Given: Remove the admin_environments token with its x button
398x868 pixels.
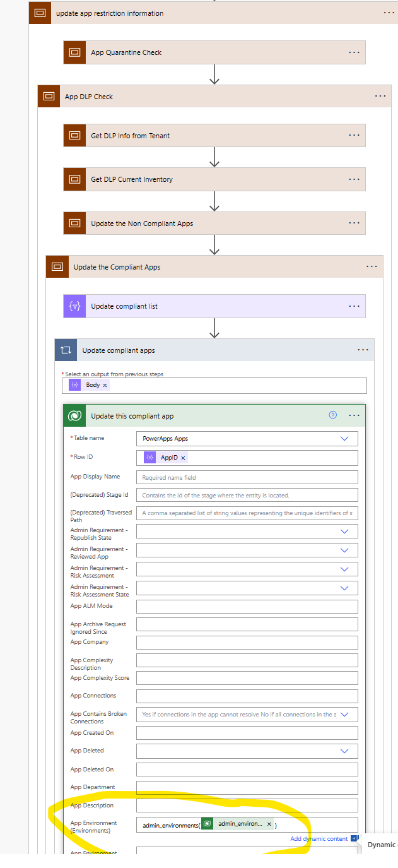Looking at the screenshot, I should (x=269, y=824).
